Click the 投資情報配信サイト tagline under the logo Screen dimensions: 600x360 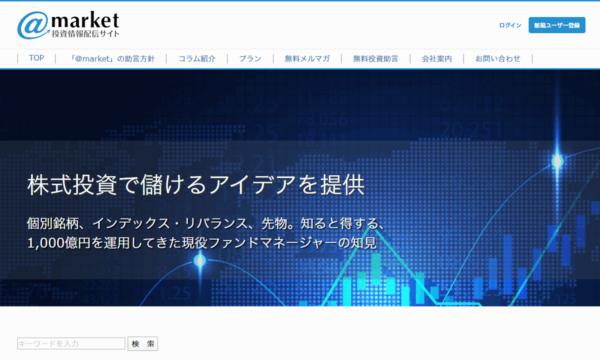pos(85,34)
